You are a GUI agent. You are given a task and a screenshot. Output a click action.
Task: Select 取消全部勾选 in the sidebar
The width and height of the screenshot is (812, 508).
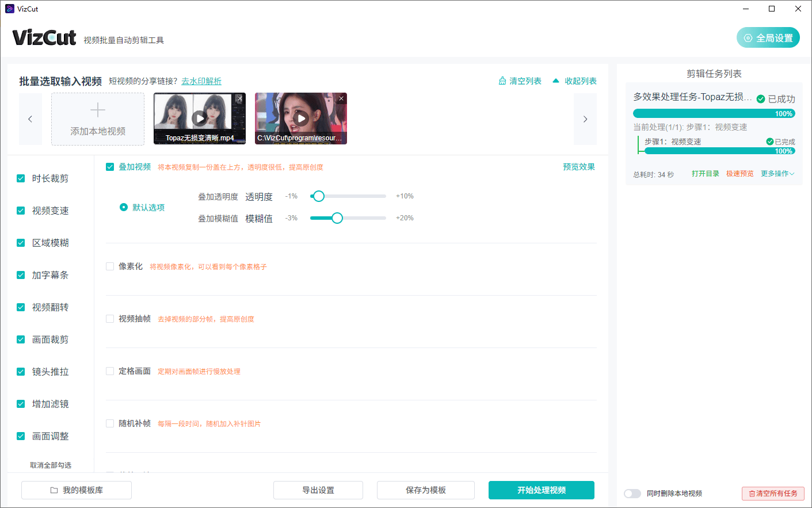[51, 465]
